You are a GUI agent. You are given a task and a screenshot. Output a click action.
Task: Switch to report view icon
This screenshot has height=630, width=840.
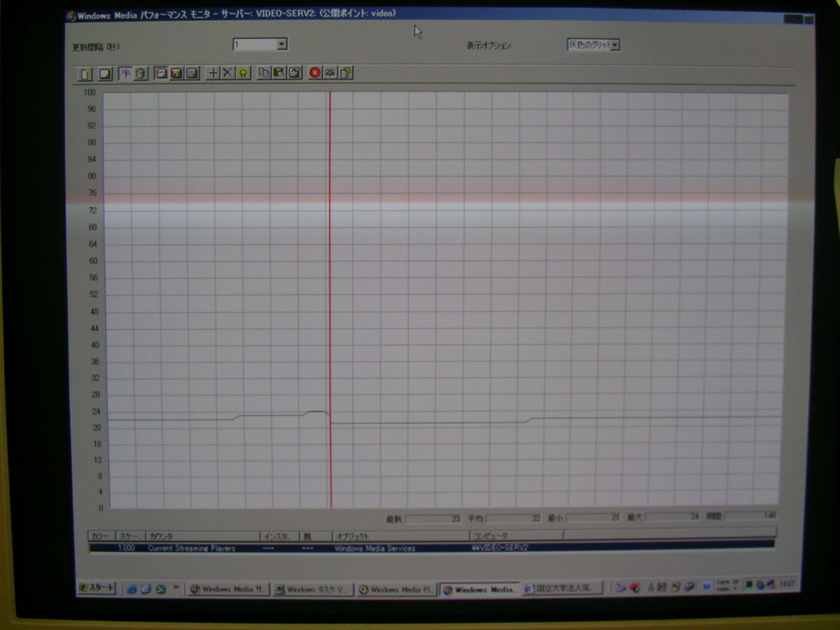tap(193, 73)
